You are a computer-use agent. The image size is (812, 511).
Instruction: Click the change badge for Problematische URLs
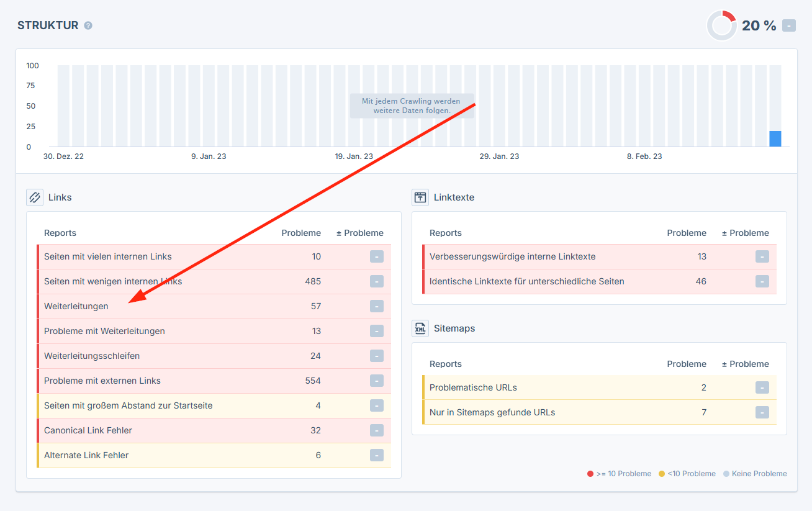[x=762, y=387]
